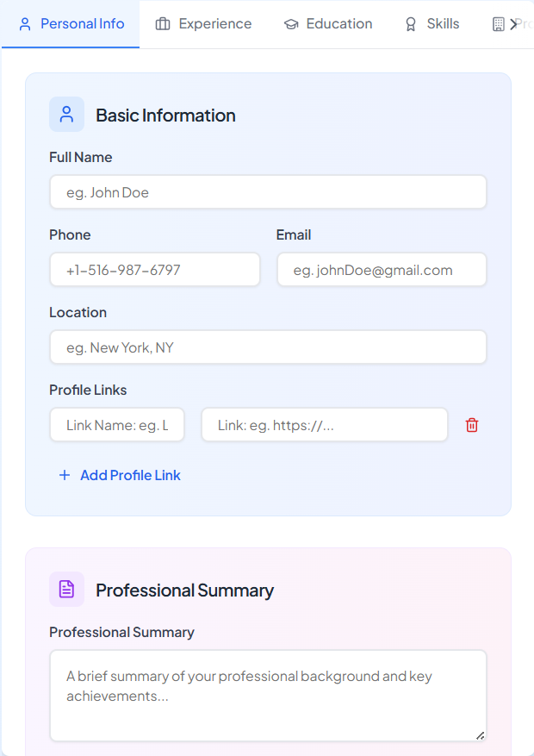Select the briefcase icon on Experience tab
Image resolution: width=534 pixels, height=756 pixels.
point(160,23)
